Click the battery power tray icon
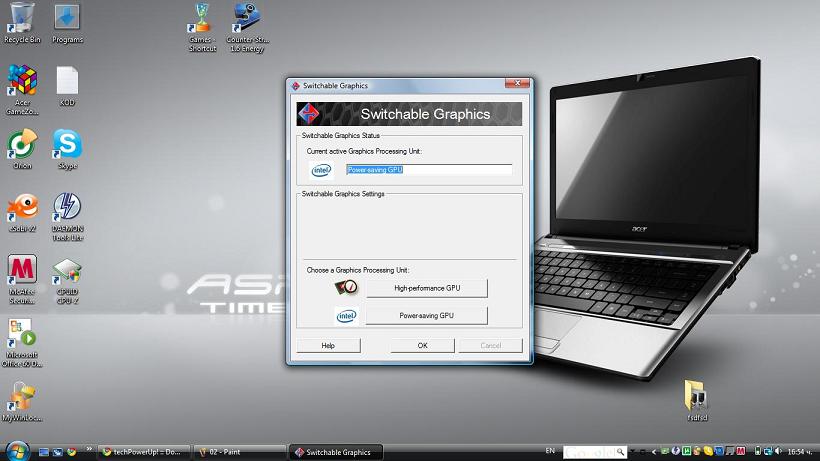The width and height of the screenshot is (820, 461). click(758, 451)
